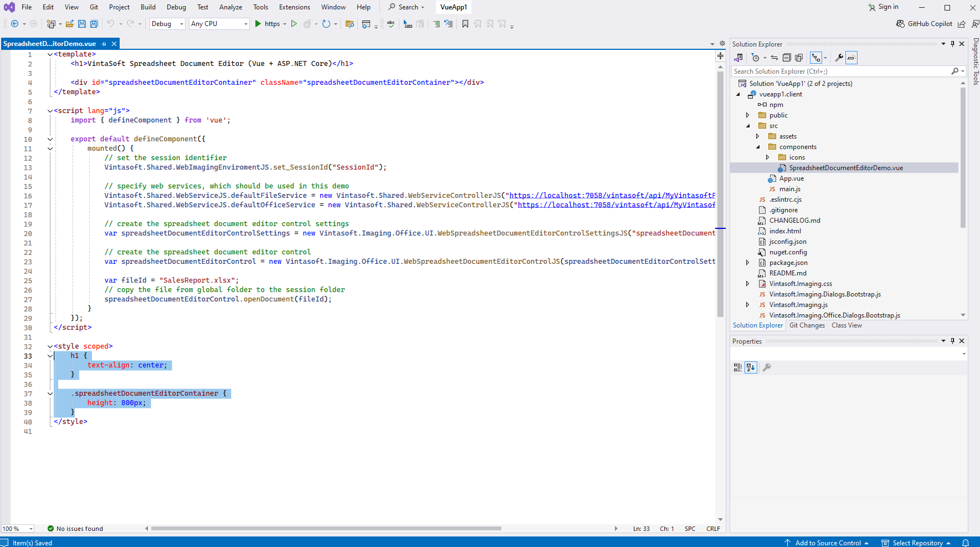This screenshot has width=980, height=547.
Task: Expand the public folder in Solution Explorer
Action: [x=747, y=115]
